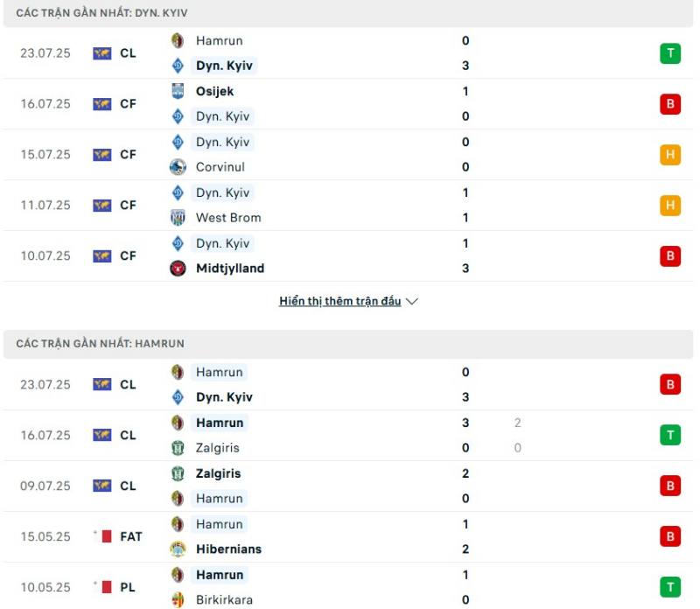Click the West Brom club badge
Image resolution: width=700 pixels, height=609 pixels.
(x=178, y=217)
